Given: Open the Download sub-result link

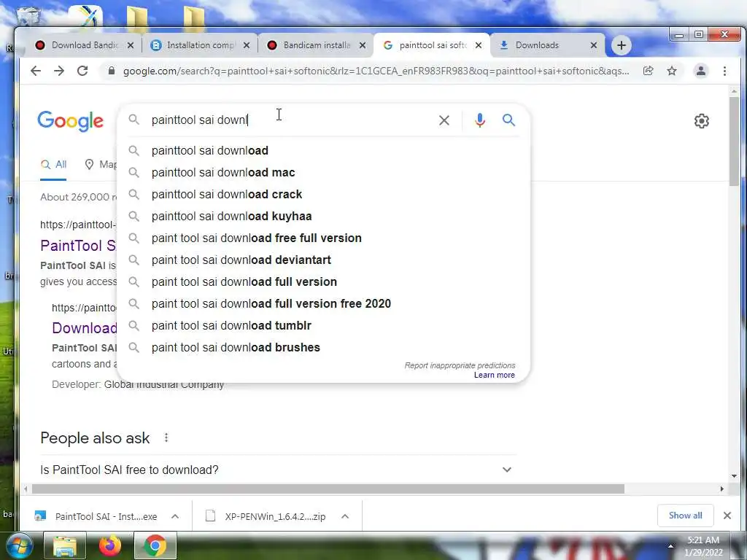Looking at the screenshot, I should [x=85, y=328].
